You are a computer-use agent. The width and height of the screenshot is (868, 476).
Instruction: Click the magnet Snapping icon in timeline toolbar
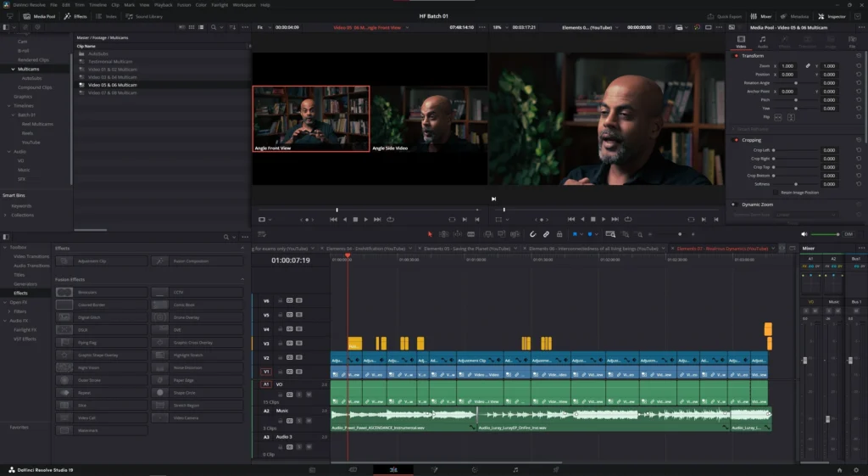(533, 234)
